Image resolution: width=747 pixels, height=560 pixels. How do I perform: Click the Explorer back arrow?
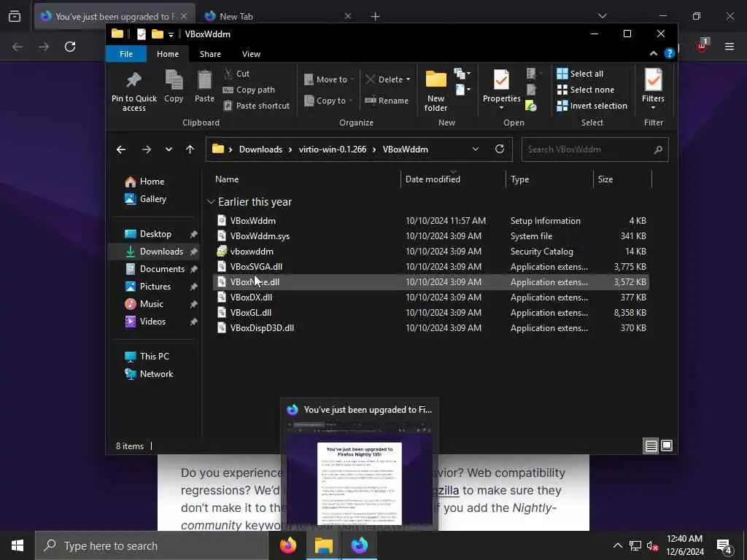121,149
